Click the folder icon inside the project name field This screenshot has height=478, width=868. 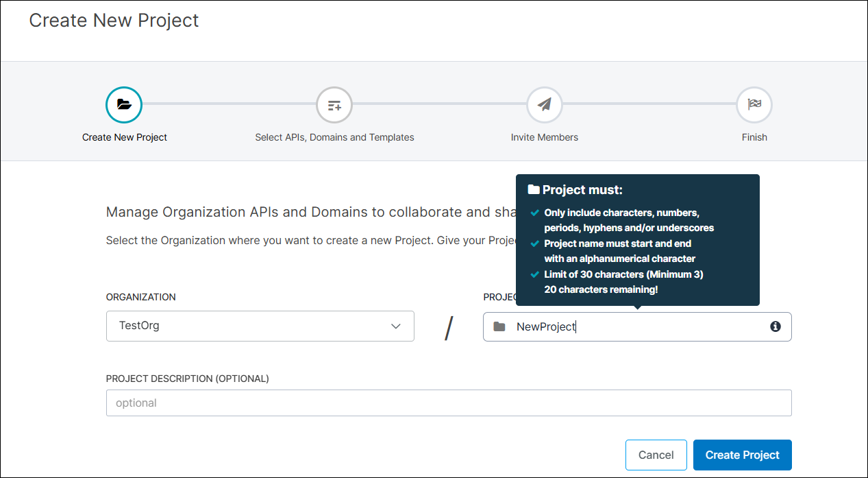tap(499, 326)
